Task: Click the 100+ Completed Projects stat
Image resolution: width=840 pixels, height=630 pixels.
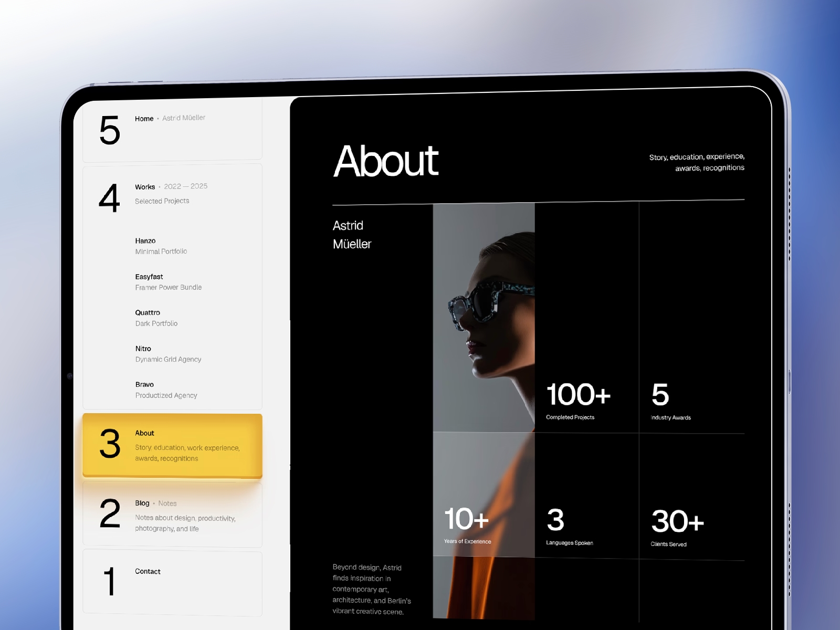Action: [x=578, y=402]
